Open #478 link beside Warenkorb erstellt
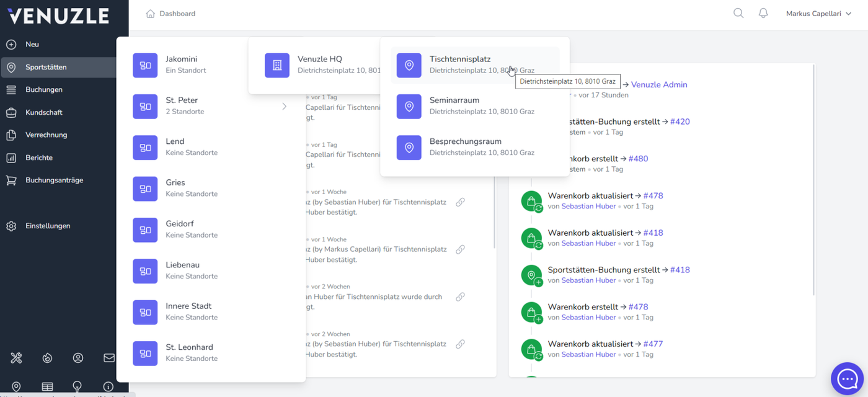The height and width of the screenshot is (397, 868). pyautogui.click(x=639, y=307)
